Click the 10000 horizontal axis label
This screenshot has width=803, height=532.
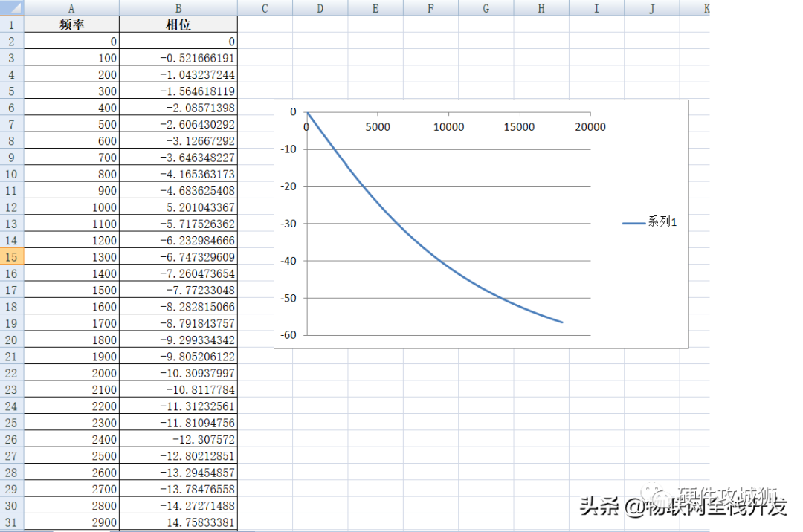click(x=448, y=127)
